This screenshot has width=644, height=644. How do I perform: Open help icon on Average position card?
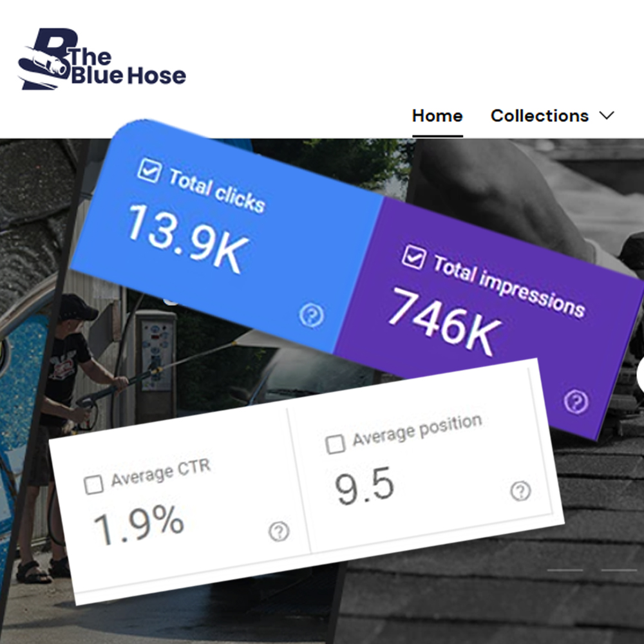coord(521,491)
